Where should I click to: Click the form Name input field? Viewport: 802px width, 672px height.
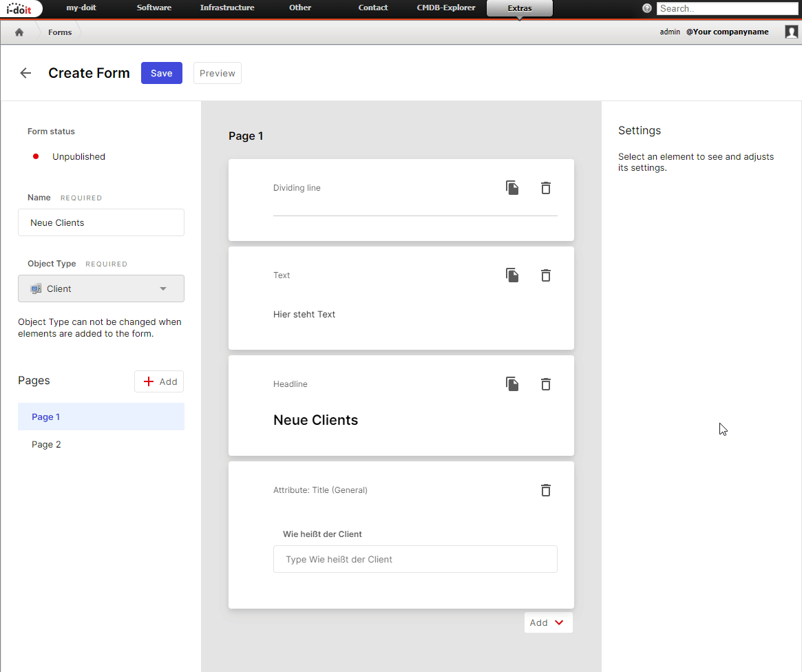point(101,222)
